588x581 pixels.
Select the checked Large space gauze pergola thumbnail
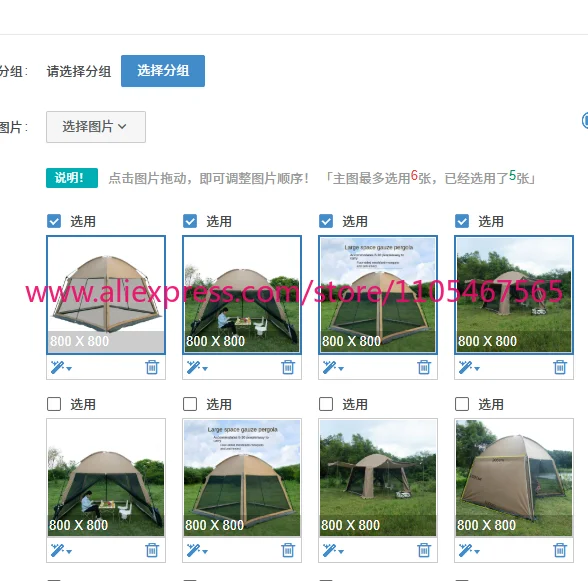coord(378,295)
